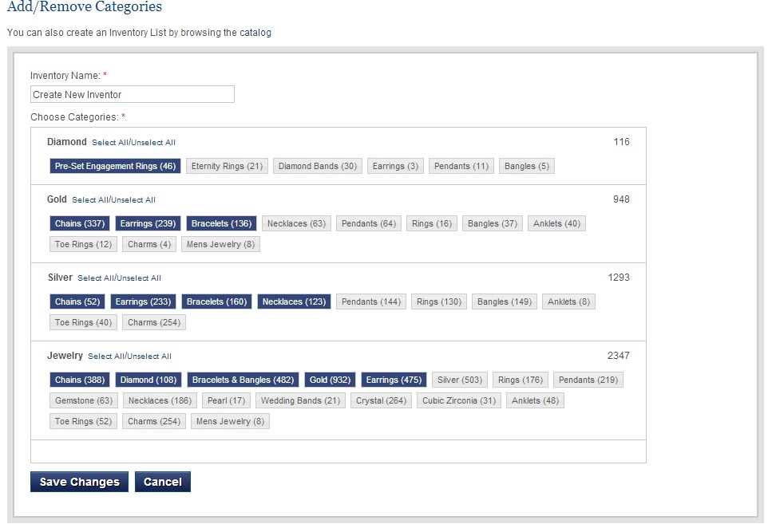
Task: Unselect Gold Earrings (239) category
Action: click(148, 223)
